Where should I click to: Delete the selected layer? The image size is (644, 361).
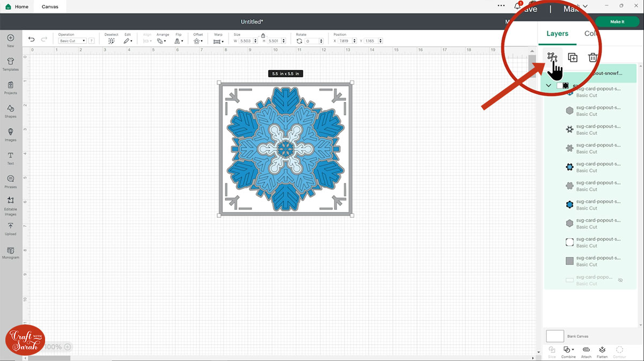(592, 57)
